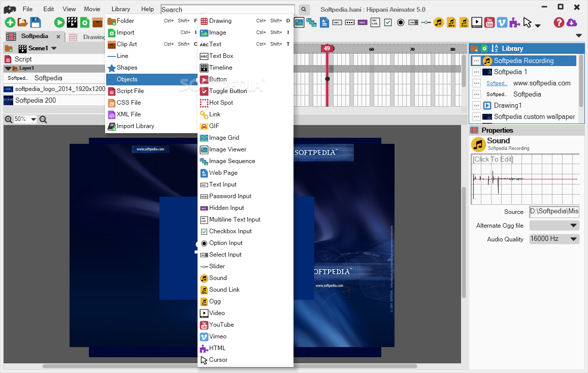Open the View menu
Screen dimensions: 588x373
[x=69, y=9]
